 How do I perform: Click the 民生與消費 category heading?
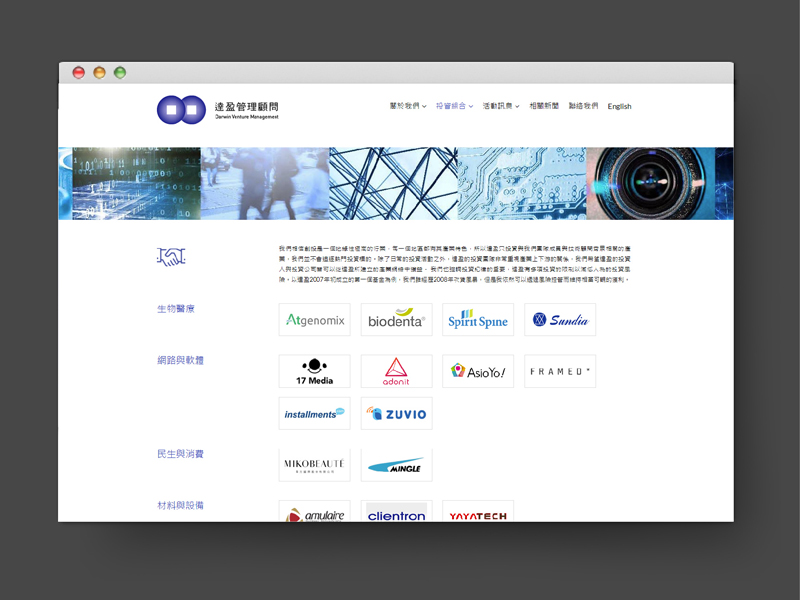180,454
